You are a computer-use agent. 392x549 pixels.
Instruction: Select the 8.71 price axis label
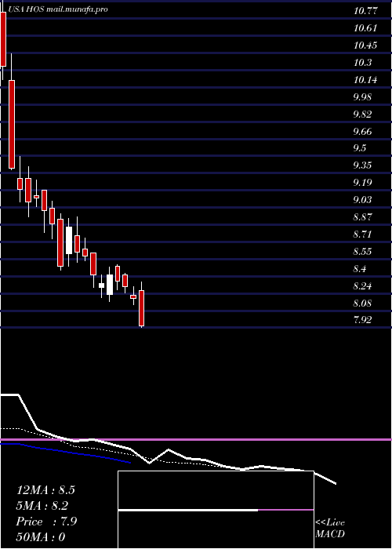pyautogui.click(x=362, y=234)
